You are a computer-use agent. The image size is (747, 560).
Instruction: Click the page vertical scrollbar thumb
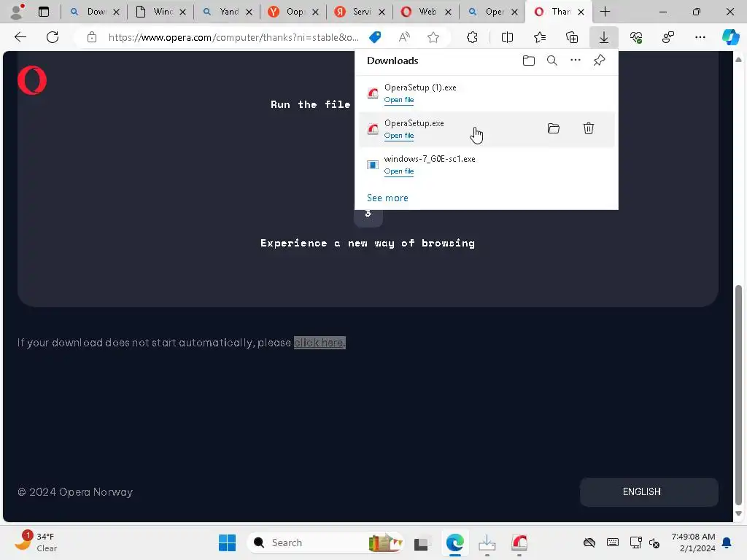[738, 394]
